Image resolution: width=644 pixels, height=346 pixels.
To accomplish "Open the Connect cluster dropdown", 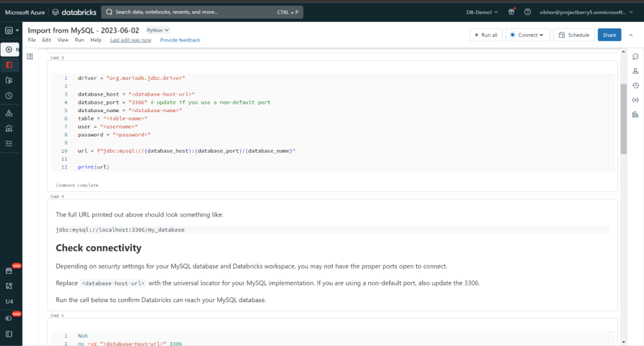I will [x=528, y=35].
